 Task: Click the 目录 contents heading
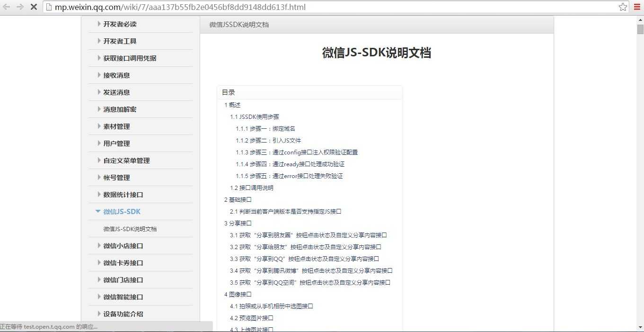pyautogui.click(x=229, y=92)
